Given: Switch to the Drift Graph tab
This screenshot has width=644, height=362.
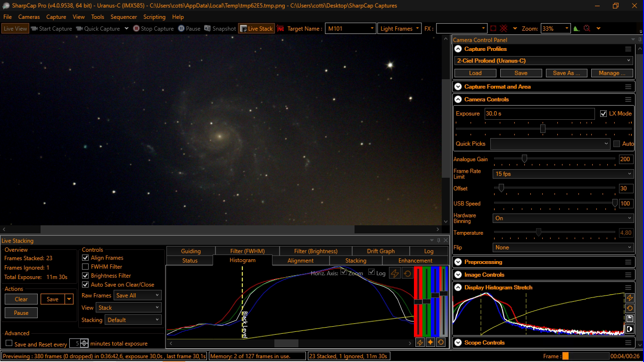Looking at the screenshot, I should [x=380, y=251].
